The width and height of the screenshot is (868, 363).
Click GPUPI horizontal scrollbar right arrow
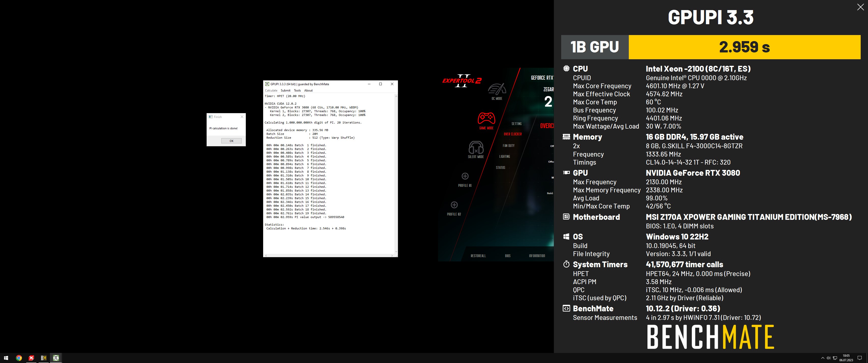[x=392, y=256]
